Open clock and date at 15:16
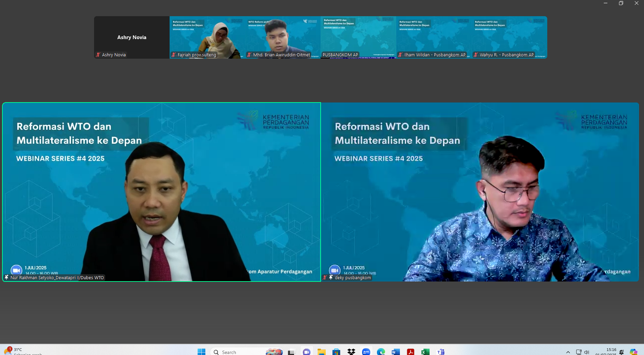Viewport: 644px width, 355px height. pos(606,352)
